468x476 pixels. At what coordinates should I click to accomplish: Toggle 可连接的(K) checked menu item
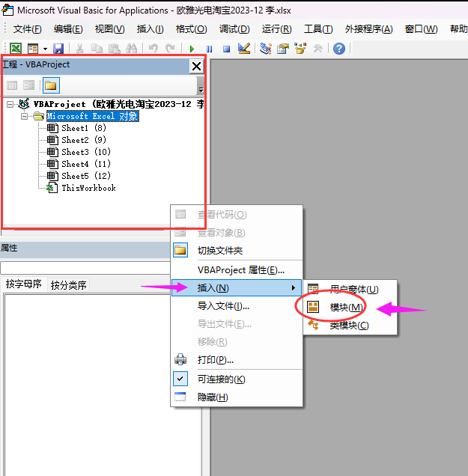coord(237,379)
